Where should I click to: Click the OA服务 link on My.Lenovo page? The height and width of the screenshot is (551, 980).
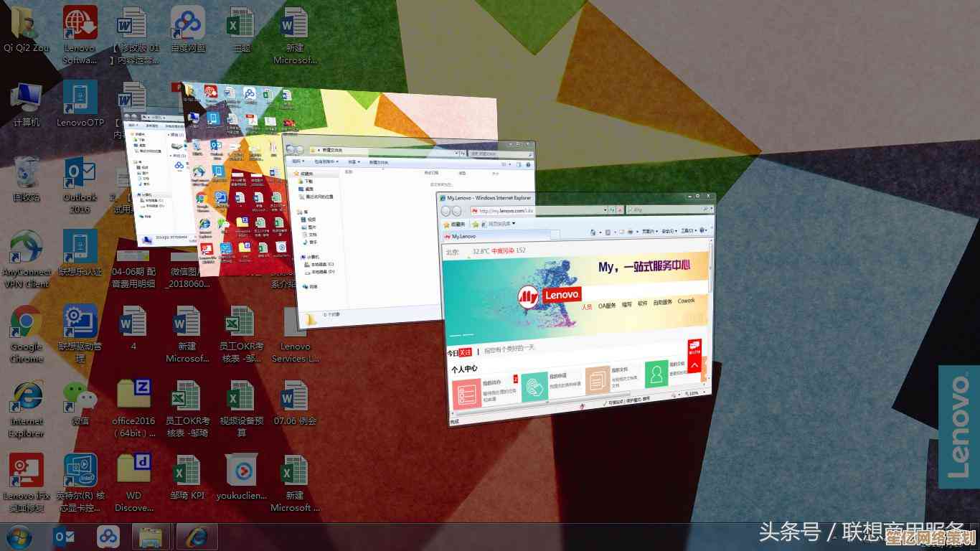pyautogui.click(x=607, y=305)
